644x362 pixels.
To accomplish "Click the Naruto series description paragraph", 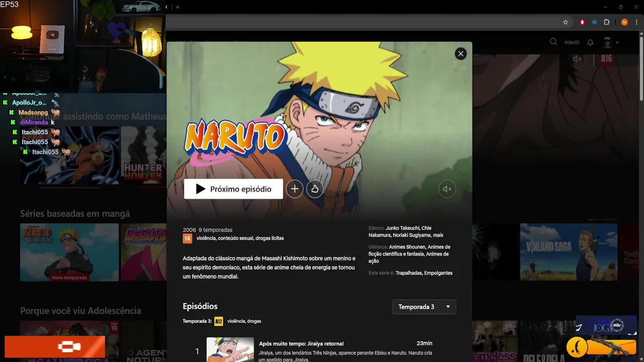I will pyautogui.click(x=269, y=267).
